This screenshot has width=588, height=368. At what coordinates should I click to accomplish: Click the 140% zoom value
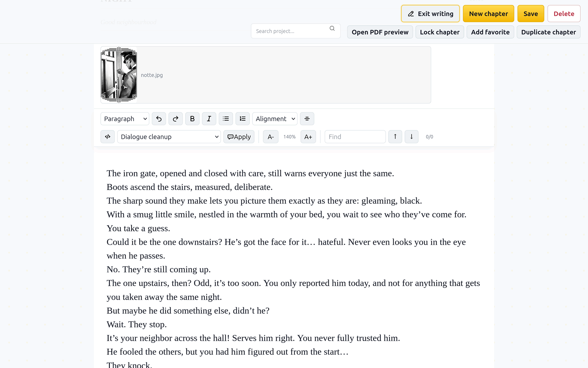[x=290, y=137]
